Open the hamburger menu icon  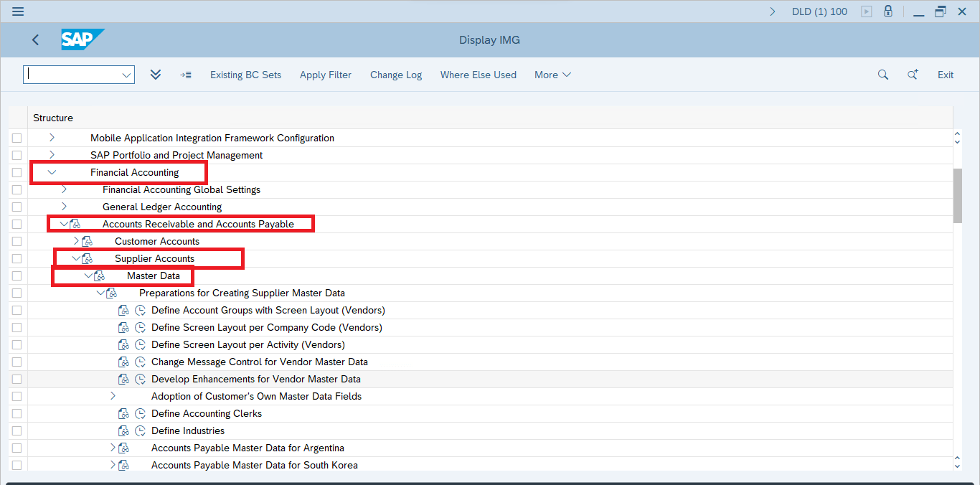pyautogui.click(x=18, y=11)
